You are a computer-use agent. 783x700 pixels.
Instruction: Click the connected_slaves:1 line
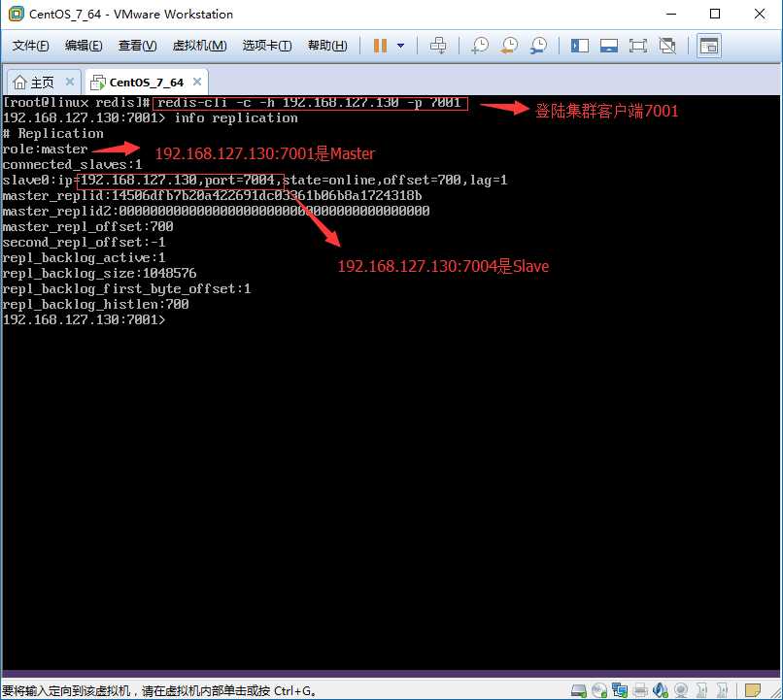click(73, 165)
